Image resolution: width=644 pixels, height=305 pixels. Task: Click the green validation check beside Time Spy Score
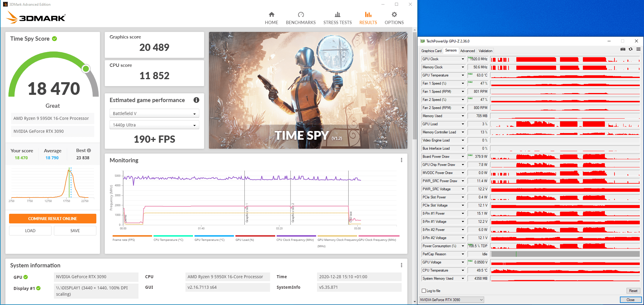[x=54, y=39]
